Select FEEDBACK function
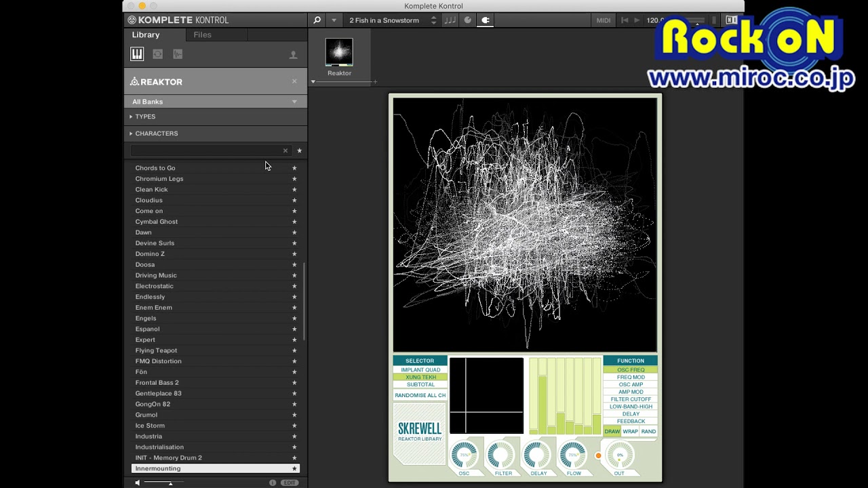The height and width of the screenshot is (488, 868). tap(631, 421)
